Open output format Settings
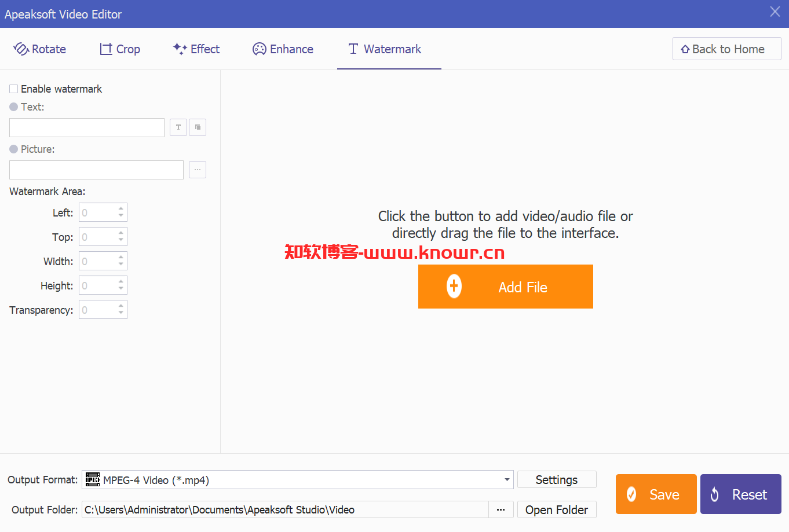 557,480
